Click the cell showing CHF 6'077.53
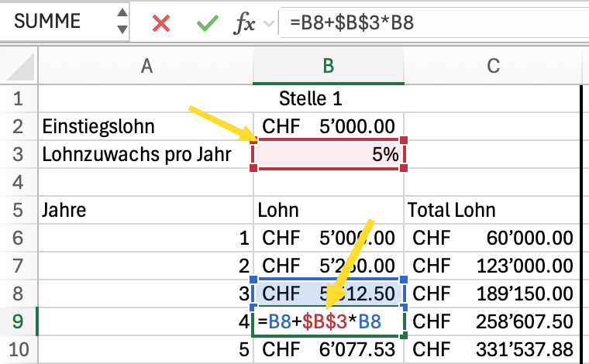The width and height of the screenshot is (589, 364). pos(329,349)
